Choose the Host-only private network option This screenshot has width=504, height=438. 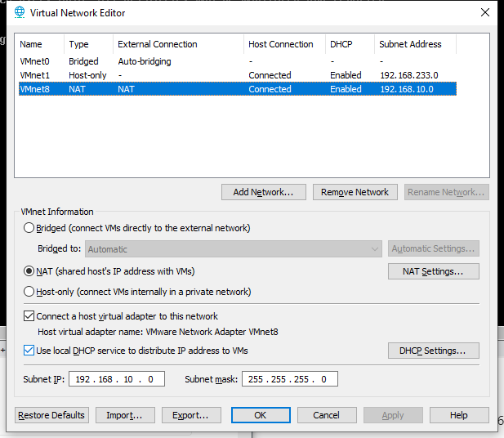tap(29, 292)
